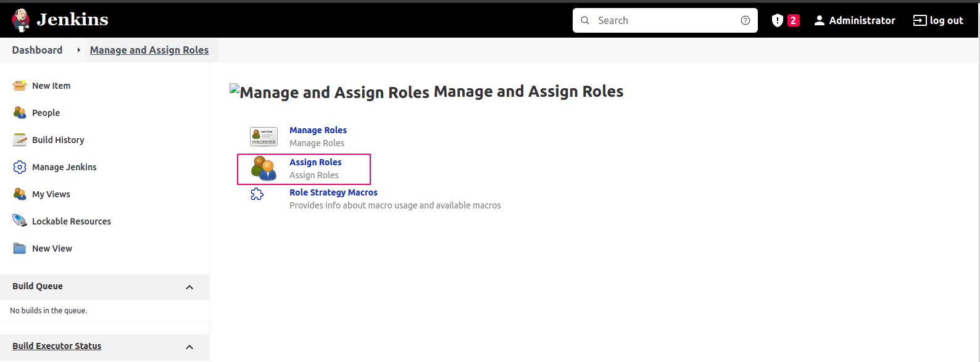
Task: Open the Manage Roles link
Action: [318, 130]
